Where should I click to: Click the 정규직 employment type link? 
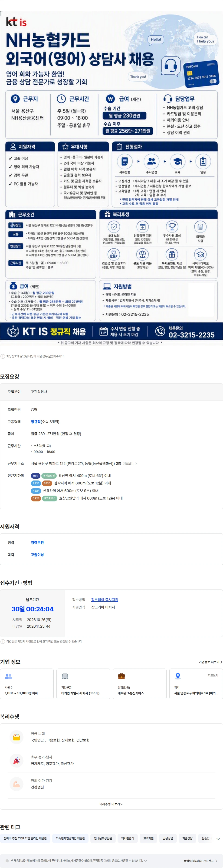point(36,422)
